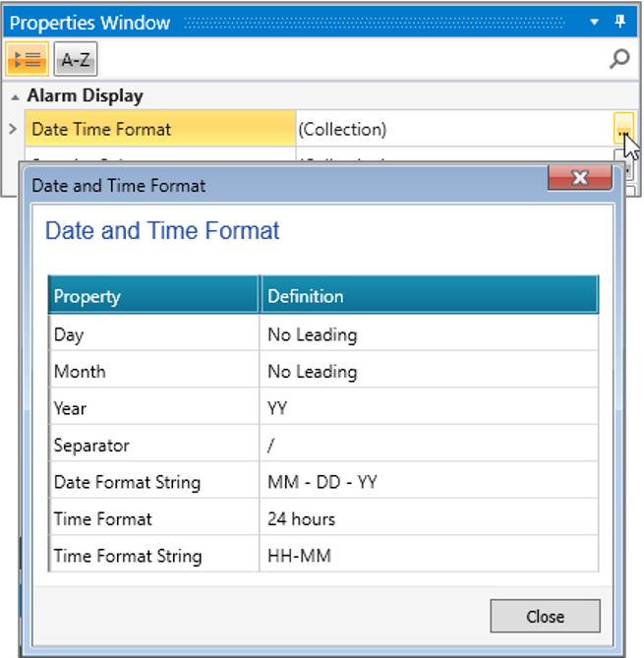Collapse the Alarm Display section
This screenshot has height=658, width=644.
click(x=16, y=96)
